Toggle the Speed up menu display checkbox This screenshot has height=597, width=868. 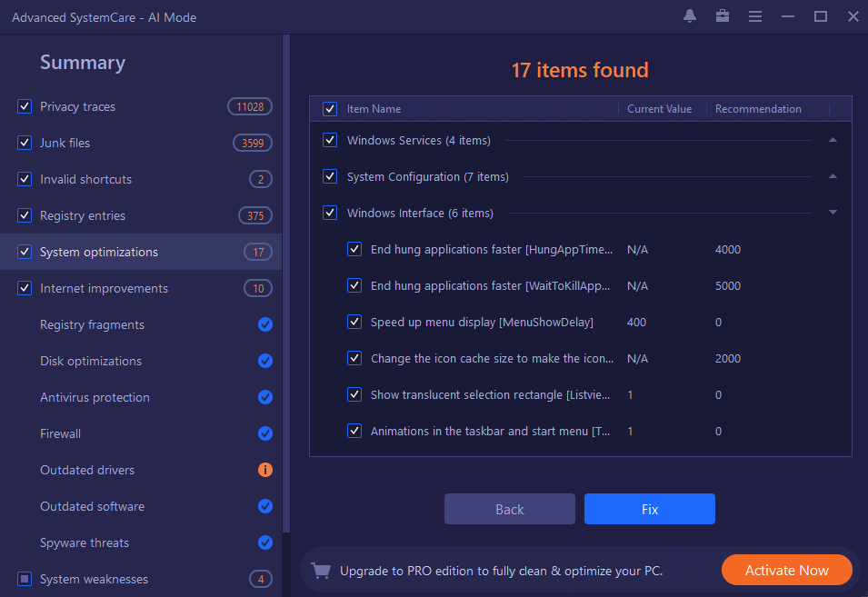[x=354, y=322]
